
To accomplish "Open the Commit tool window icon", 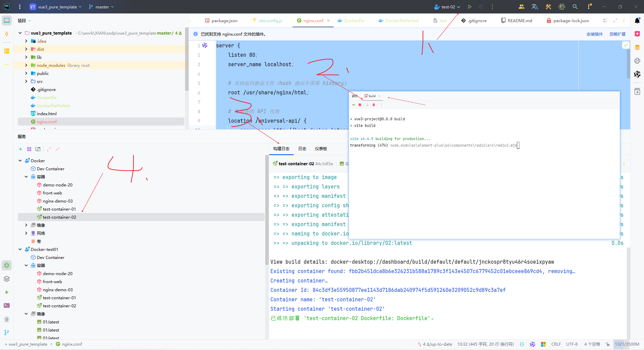I will coord(7,34).
